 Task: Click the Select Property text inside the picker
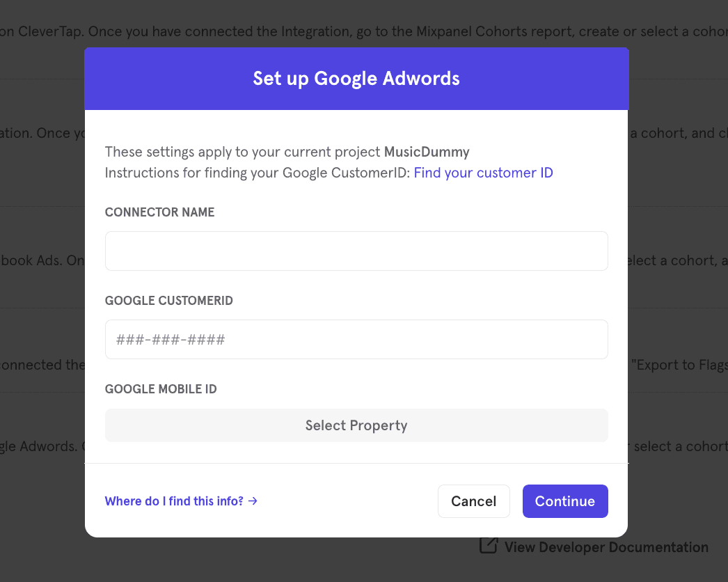(x=356, y=425)
